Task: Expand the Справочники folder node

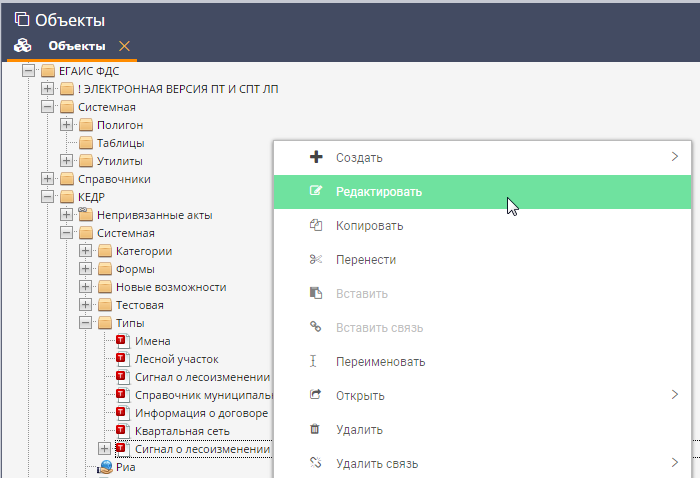Action: point(48,179)
